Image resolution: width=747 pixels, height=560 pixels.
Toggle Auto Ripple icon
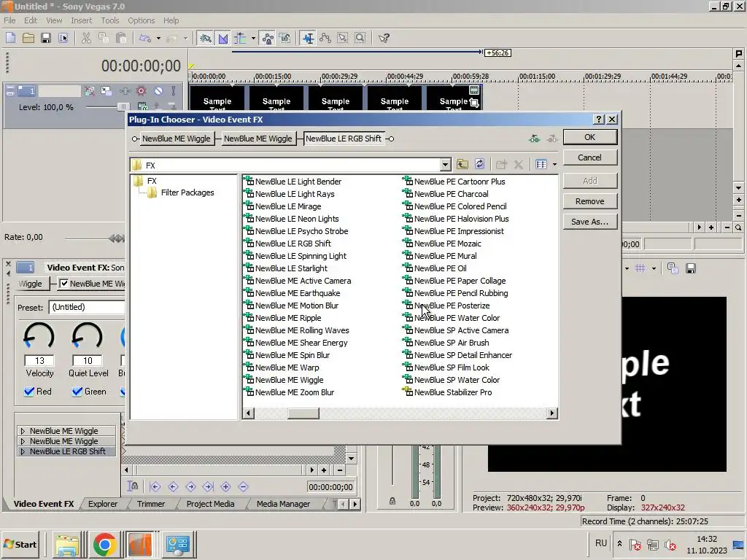point(240,38)
